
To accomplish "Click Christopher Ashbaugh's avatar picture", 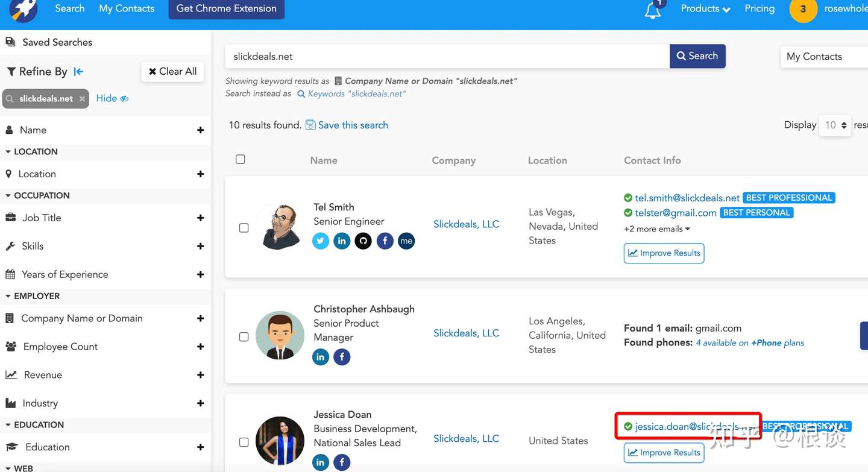I will (280, 335).
